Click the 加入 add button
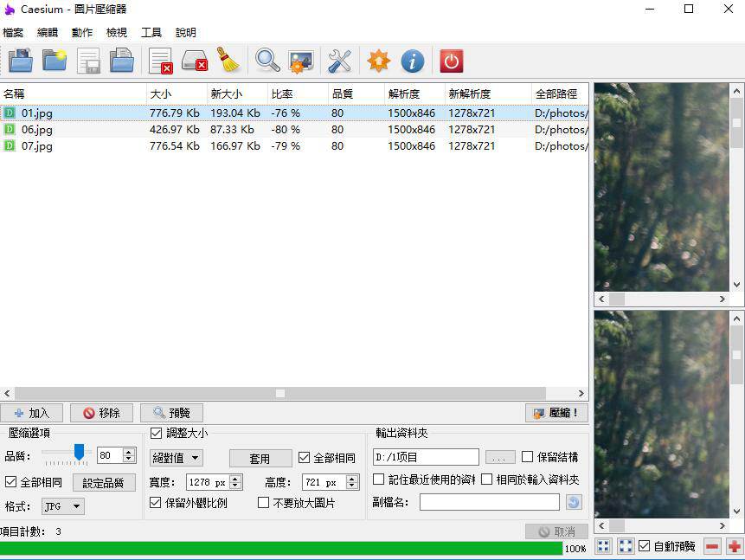Screen dimensions: 745x560 32,413
